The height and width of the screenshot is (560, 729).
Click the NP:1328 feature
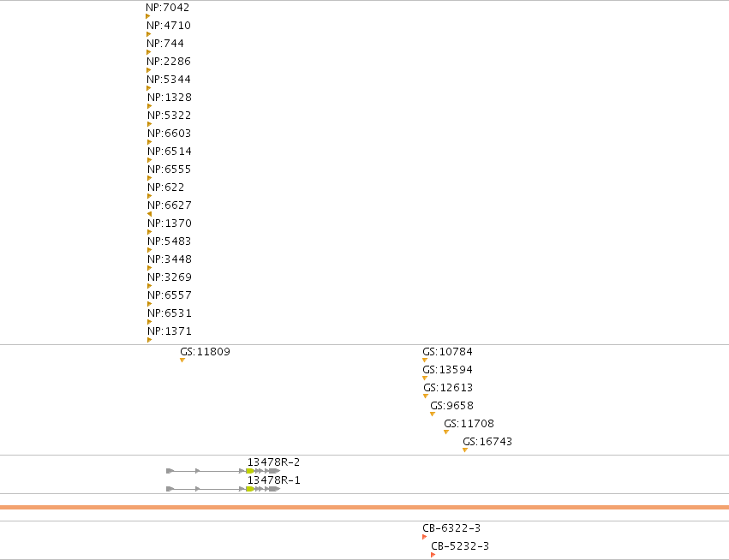point(170,98)
